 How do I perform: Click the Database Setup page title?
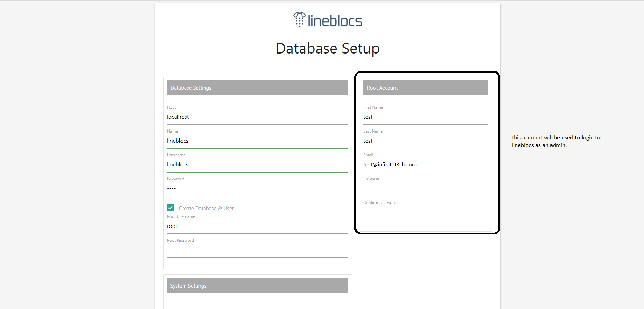pyautogui.click(x=328, y=48)
